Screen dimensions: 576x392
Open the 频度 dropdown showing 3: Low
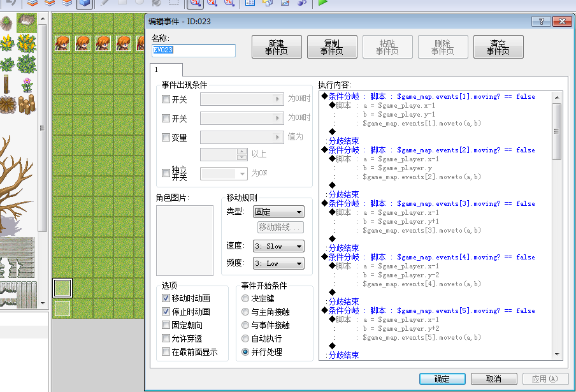[278, 263]
